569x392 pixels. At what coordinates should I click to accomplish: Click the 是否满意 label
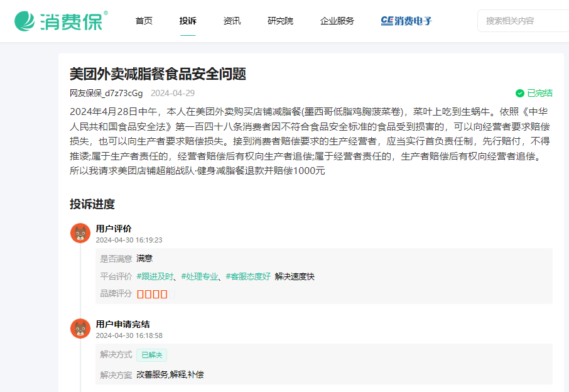pyautogui.click(x=116, y=259)
